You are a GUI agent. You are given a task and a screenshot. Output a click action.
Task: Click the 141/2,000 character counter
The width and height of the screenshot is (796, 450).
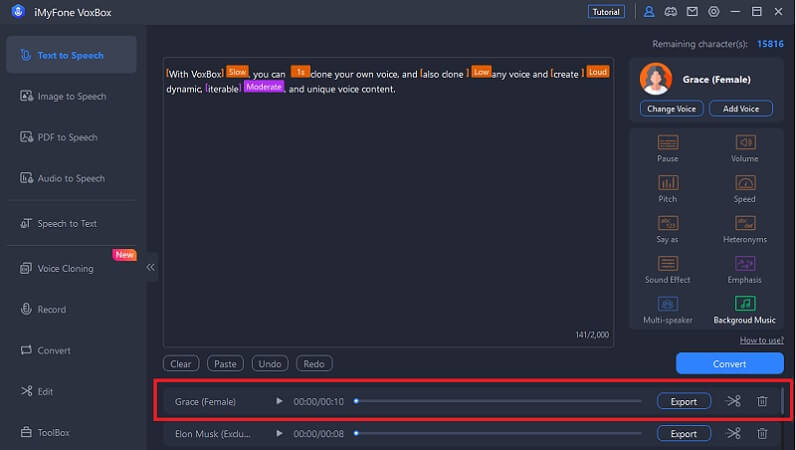click(x=592, y=335)
